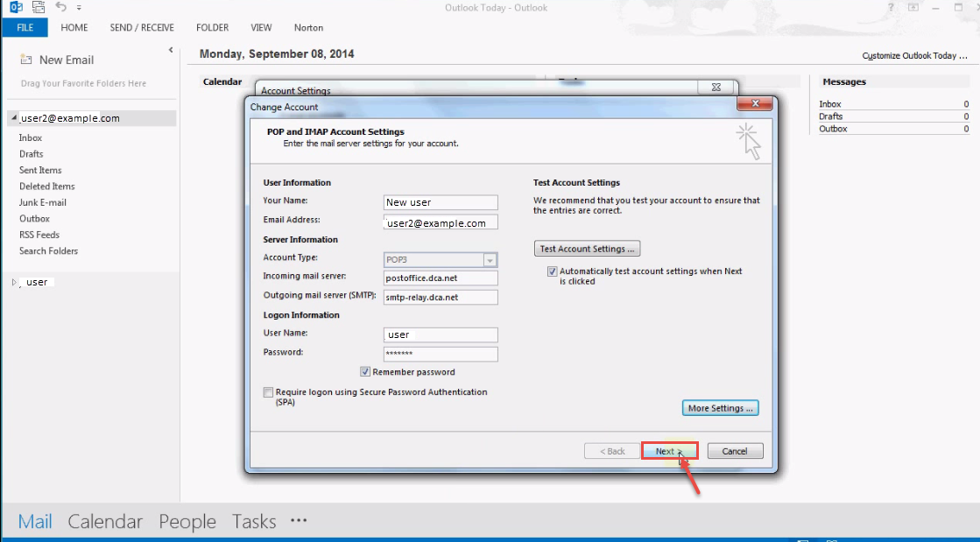Select the RSS Feeds folder
Screen dimensions: 980x542
39,235
